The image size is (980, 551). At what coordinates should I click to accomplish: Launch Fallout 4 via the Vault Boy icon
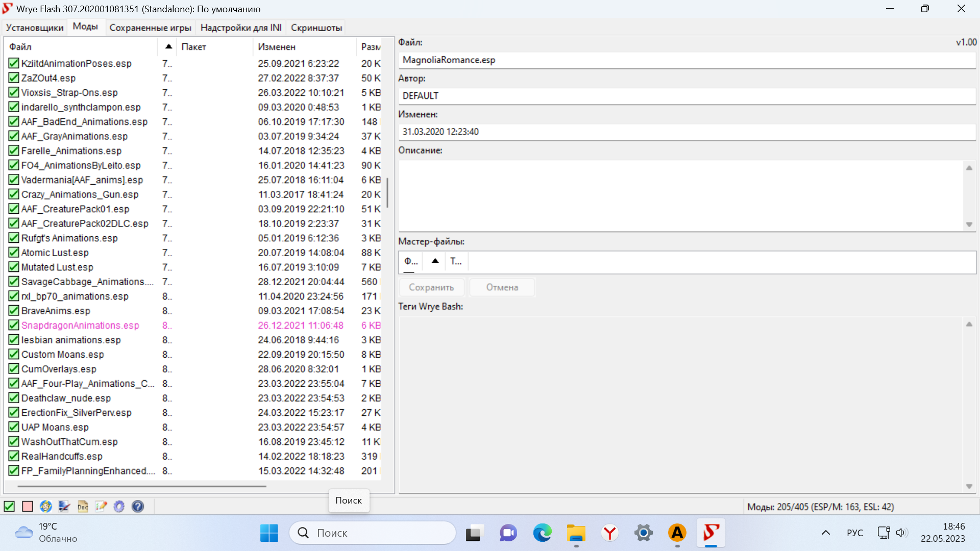[46, 507]
